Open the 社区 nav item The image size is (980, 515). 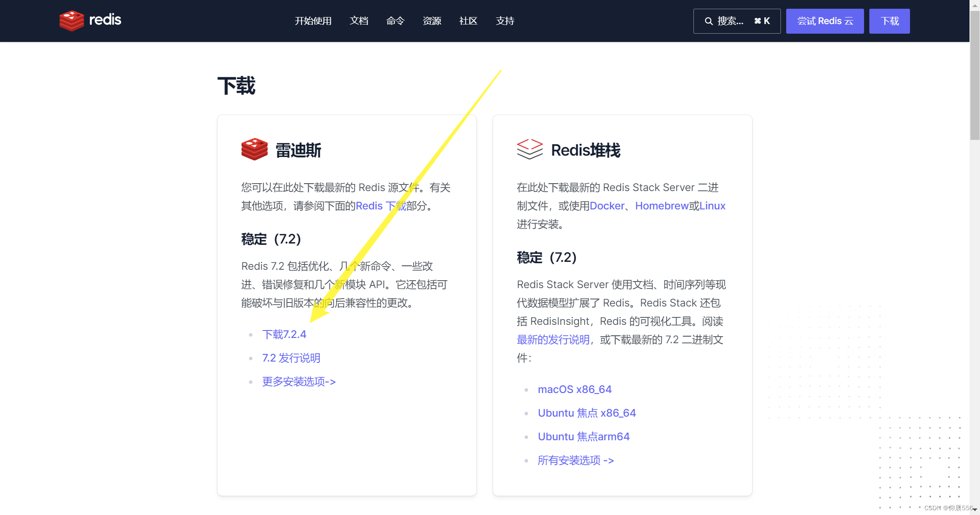(x=468, y=21)
